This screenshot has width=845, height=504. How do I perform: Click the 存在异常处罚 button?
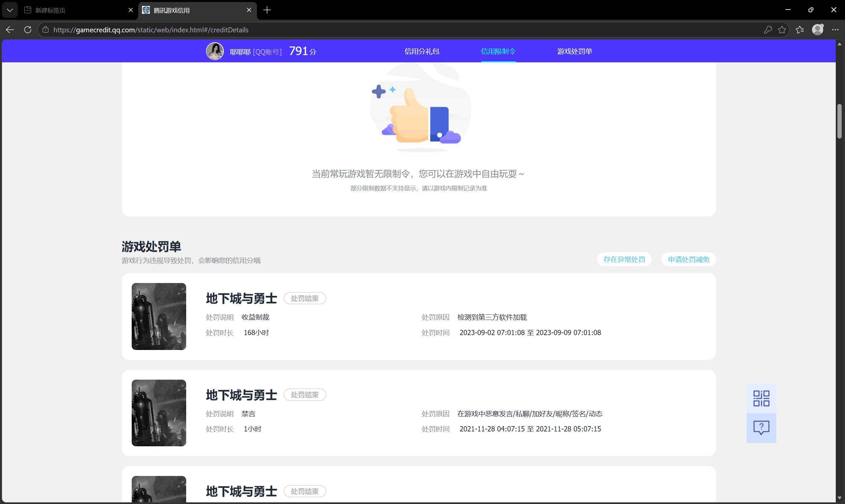[x=624, y=260]
